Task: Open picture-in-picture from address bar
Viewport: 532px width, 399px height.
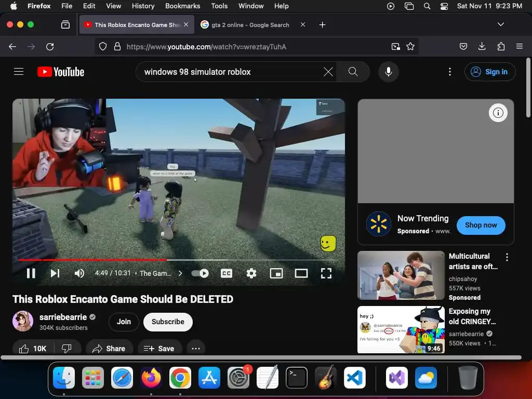Action: 395,46
